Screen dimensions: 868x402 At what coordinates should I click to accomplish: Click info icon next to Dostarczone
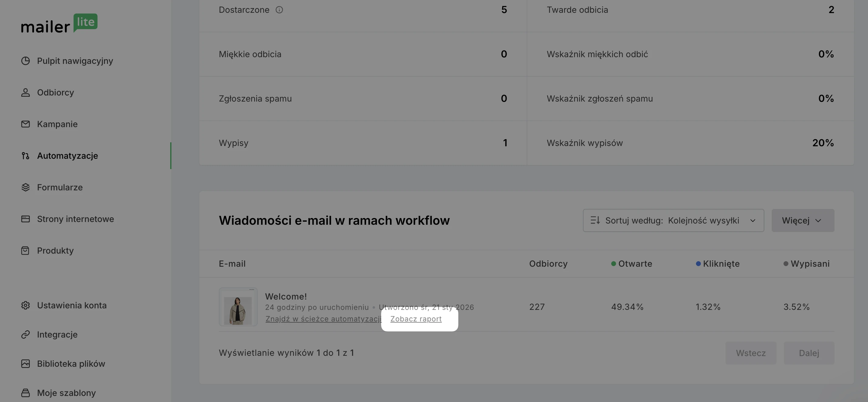click(x=279, y=10)
